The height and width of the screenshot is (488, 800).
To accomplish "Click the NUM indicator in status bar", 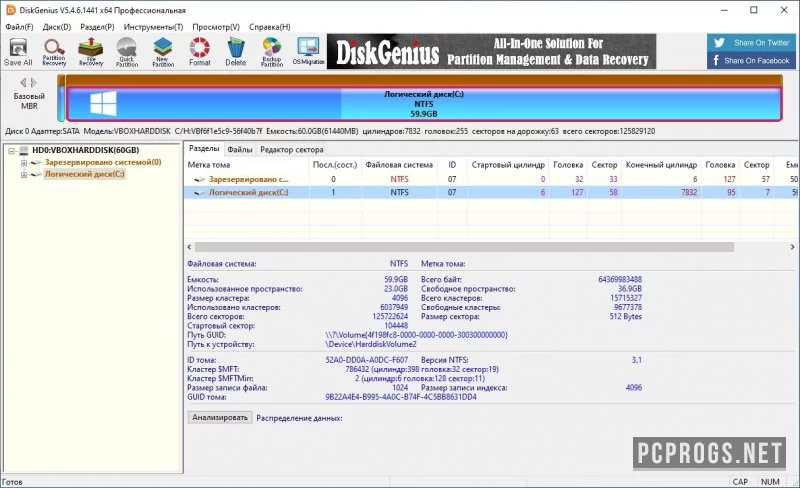I will tap(770, 481).
